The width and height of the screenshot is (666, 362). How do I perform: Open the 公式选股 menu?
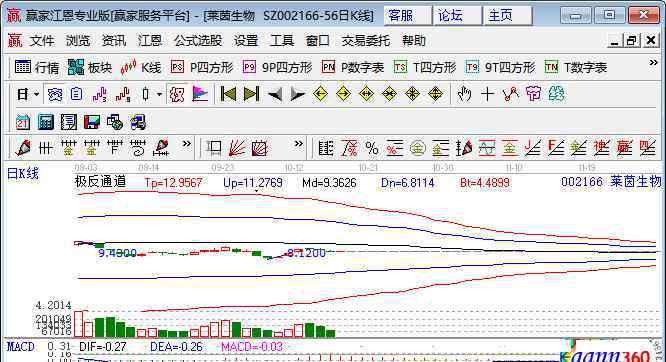198,41
